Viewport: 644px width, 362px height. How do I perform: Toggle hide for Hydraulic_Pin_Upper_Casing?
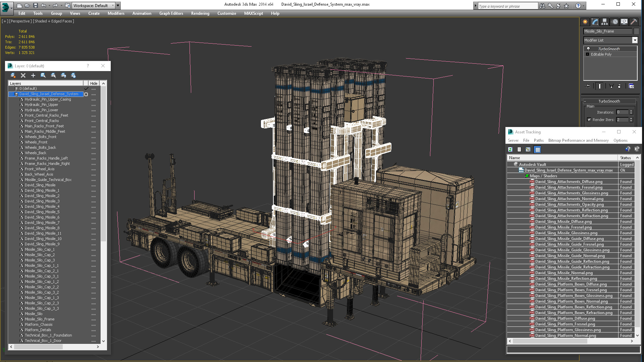click(x=94, y=100)
